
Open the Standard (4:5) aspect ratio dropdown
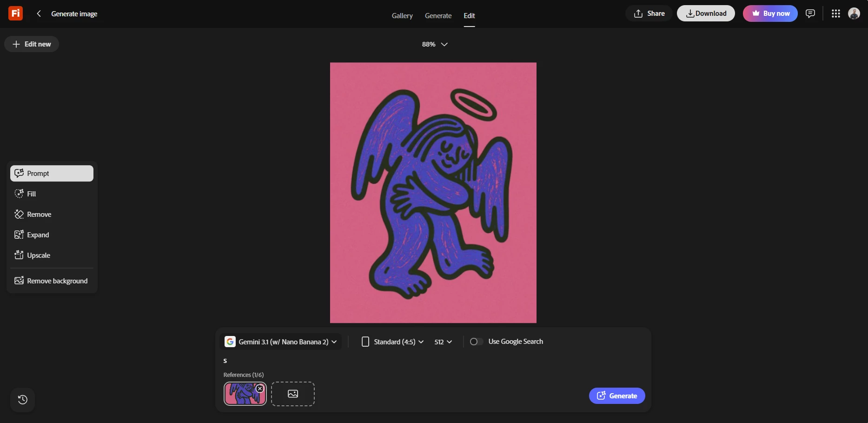[x=393, y=342]
